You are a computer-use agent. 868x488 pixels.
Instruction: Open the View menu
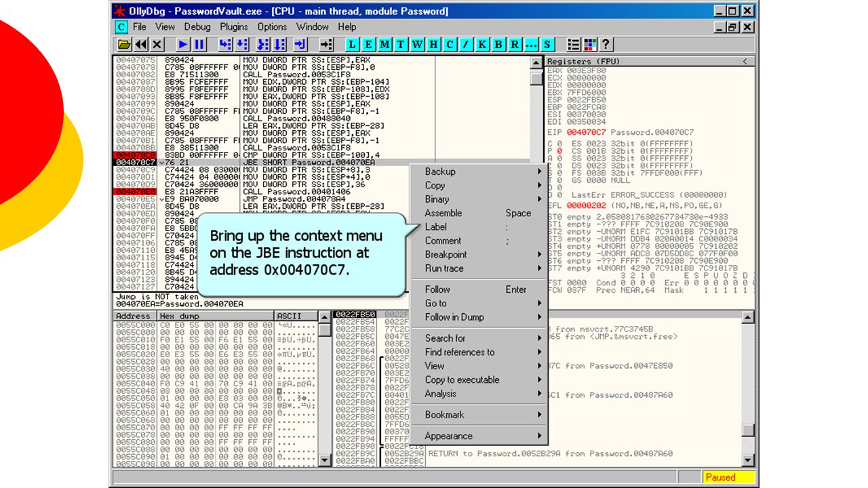165,27
